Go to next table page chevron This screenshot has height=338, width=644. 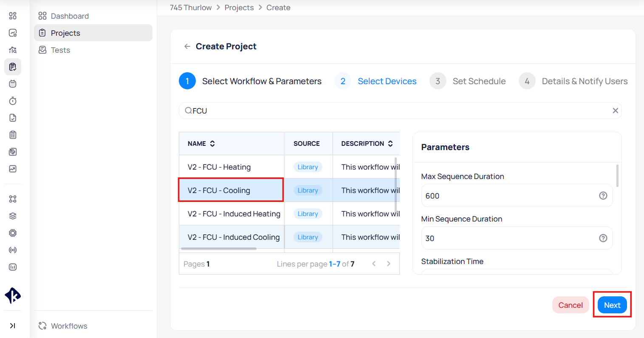tap(388, 264)
